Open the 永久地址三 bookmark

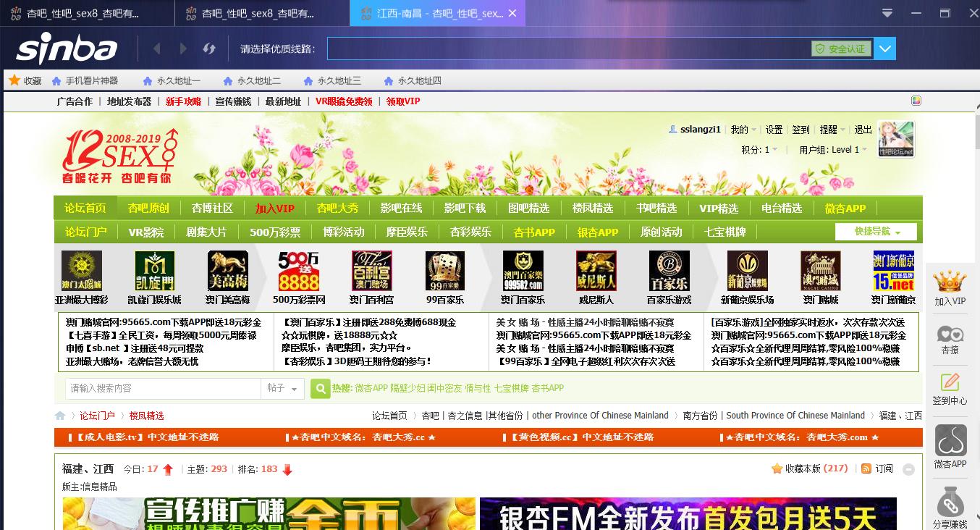click(x=333, y=80)
